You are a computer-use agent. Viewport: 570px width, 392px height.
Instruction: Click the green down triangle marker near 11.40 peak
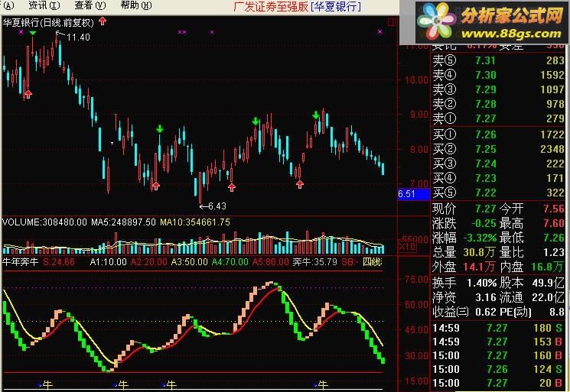(x=33, y=33)
